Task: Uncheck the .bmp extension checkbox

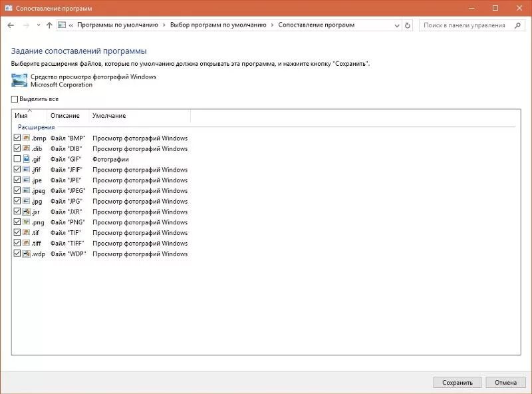Action: pyautogui.click(x=17, y=138)
